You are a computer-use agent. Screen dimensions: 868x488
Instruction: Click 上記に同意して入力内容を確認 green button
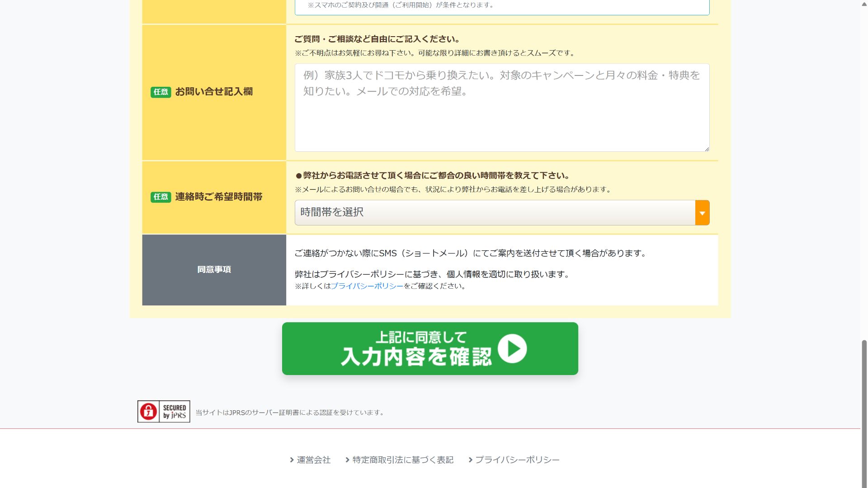[430, 348]
